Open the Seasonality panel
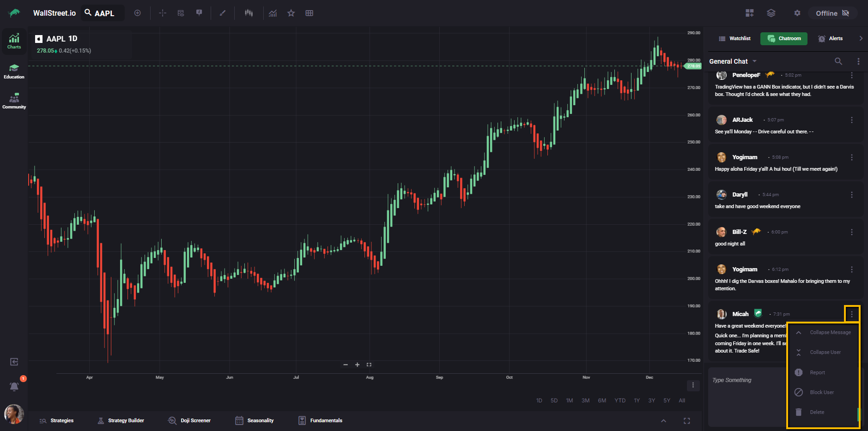The width and height of the screenshot is (868, 431). tap(255, 420)
